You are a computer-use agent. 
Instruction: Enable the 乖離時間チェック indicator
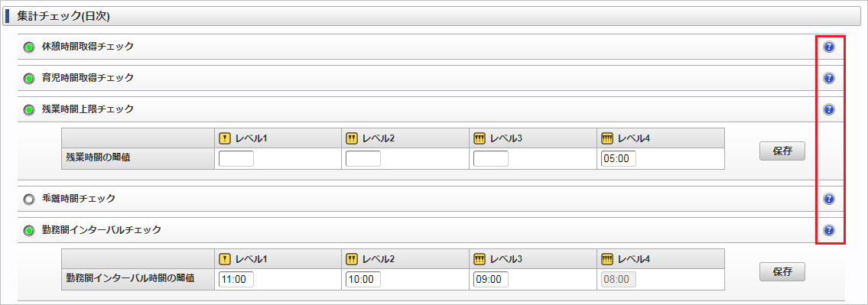(29, 200)
